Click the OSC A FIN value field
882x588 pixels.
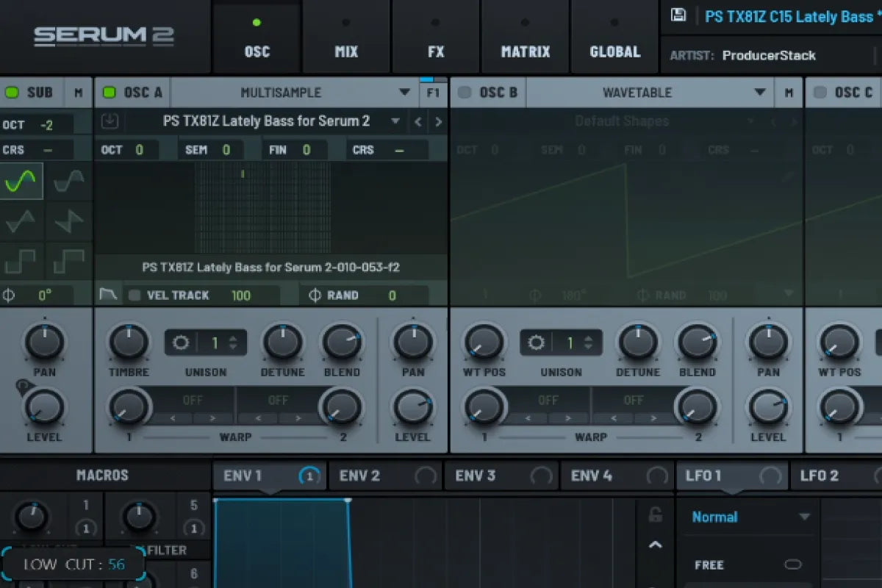[x=306, y=150]
